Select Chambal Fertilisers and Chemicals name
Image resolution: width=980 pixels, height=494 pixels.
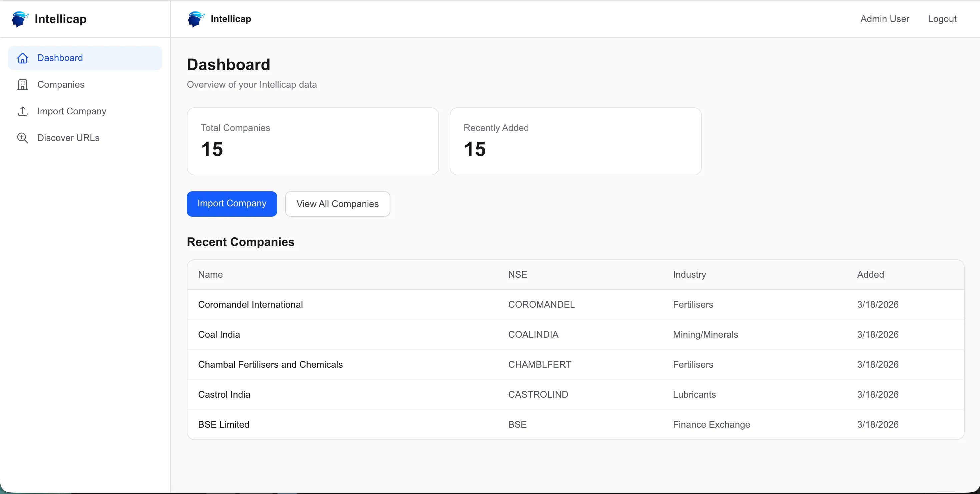point(271,365)
